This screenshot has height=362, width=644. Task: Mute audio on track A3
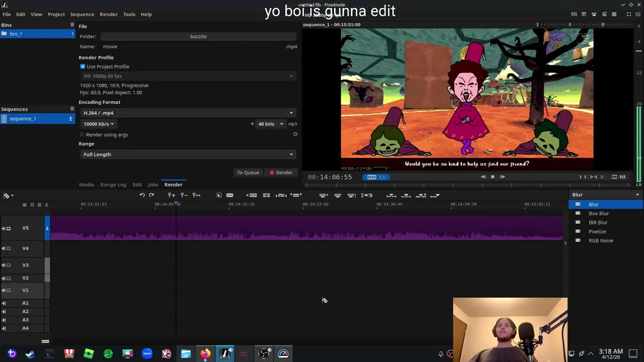click(x=4, y=320)
